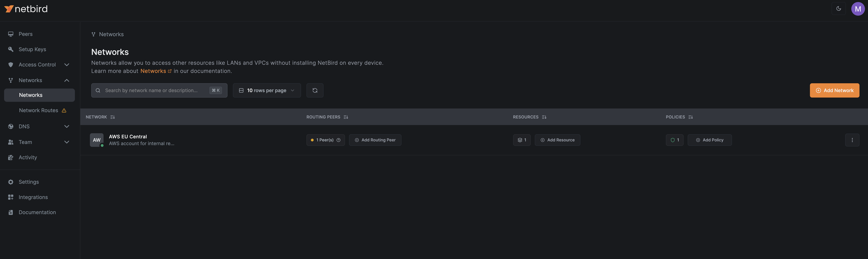This screenshot has width=868, height=259.
Task: Open user avatar M menu
Action: 858,9
